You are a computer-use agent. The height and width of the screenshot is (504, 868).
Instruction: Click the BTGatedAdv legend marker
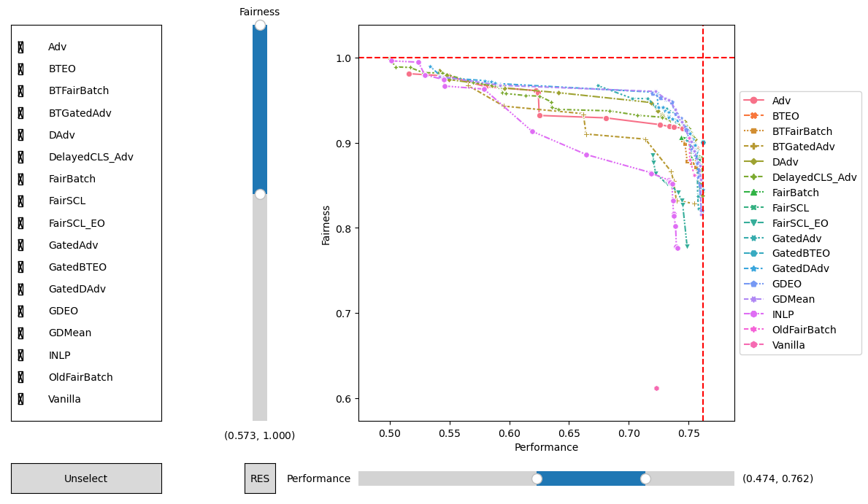click(753, 147)
